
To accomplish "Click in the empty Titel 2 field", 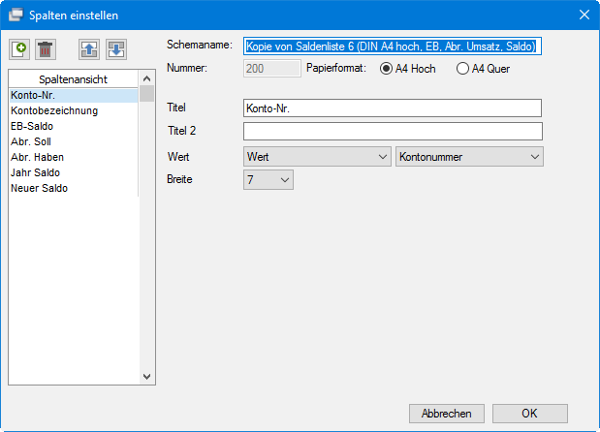I will click(x=393, y=131).
